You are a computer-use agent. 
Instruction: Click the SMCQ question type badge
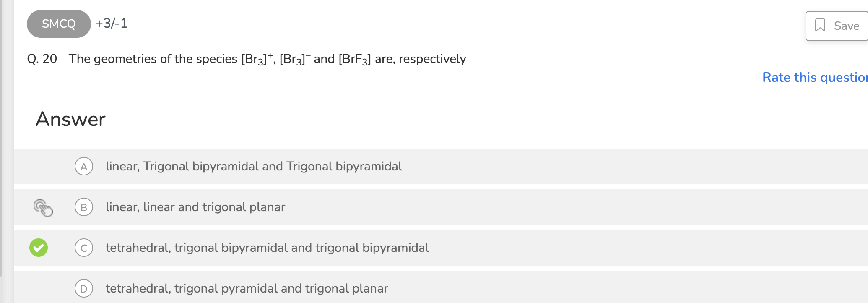(x=59, y=24)
